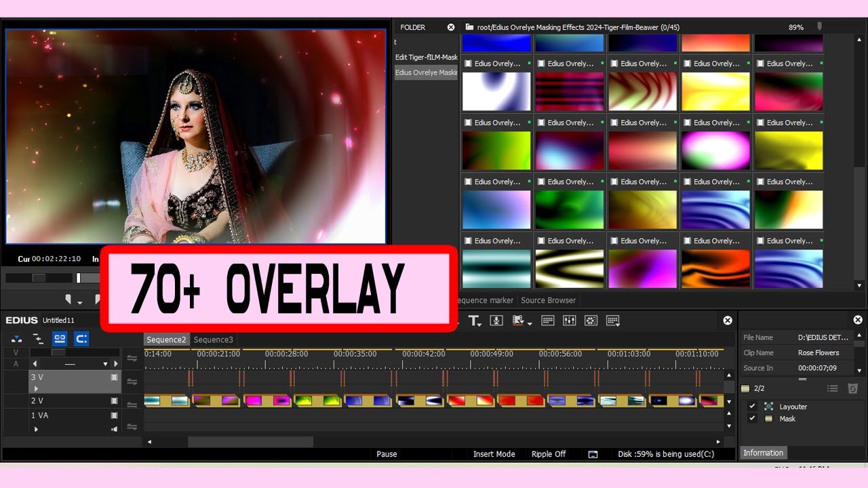Click the second timeline mode arrow icon

click(38, 338)
